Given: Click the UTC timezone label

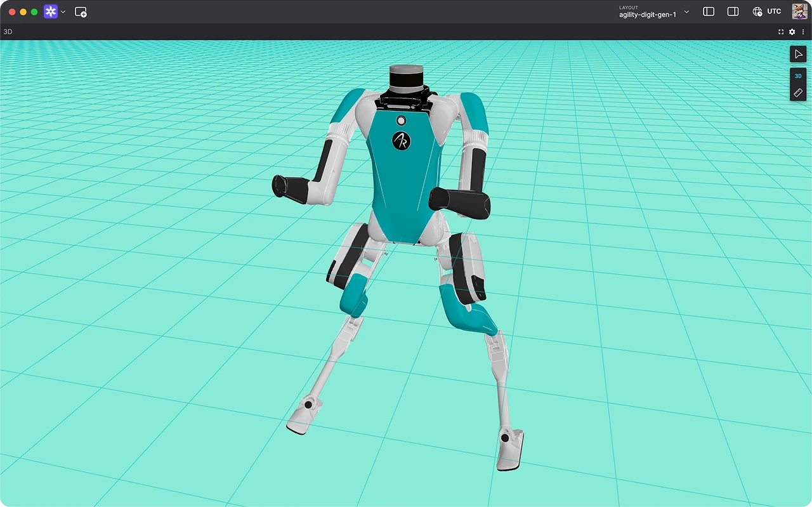Looking at the screenshot, I should click(x=774, y=11).
